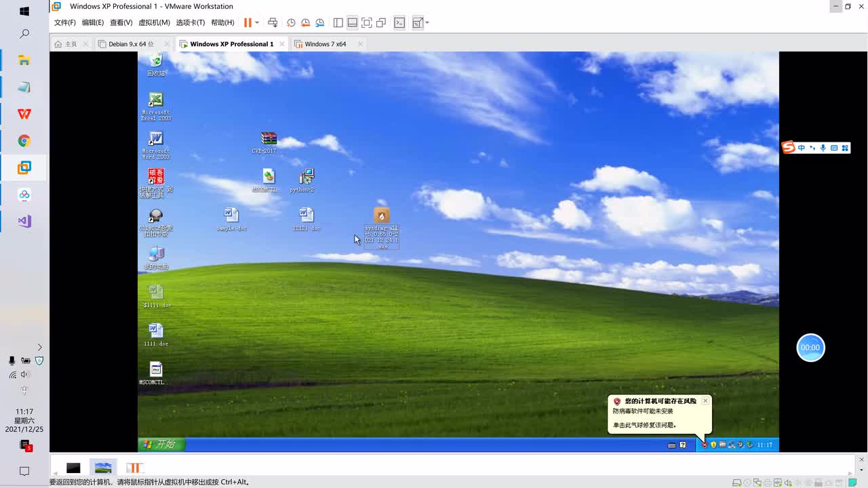Open the 查看(V) menu
The image size is (868, 488).
point(121,22)
